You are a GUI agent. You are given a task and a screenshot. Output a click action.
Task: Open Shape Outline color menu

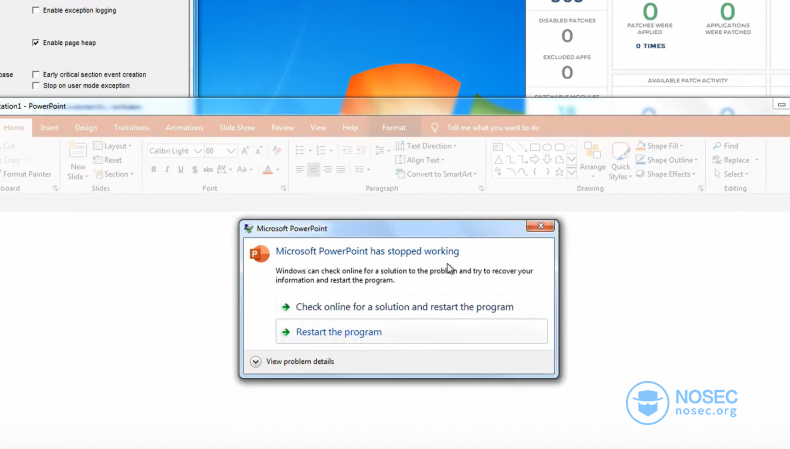(667, 160)
